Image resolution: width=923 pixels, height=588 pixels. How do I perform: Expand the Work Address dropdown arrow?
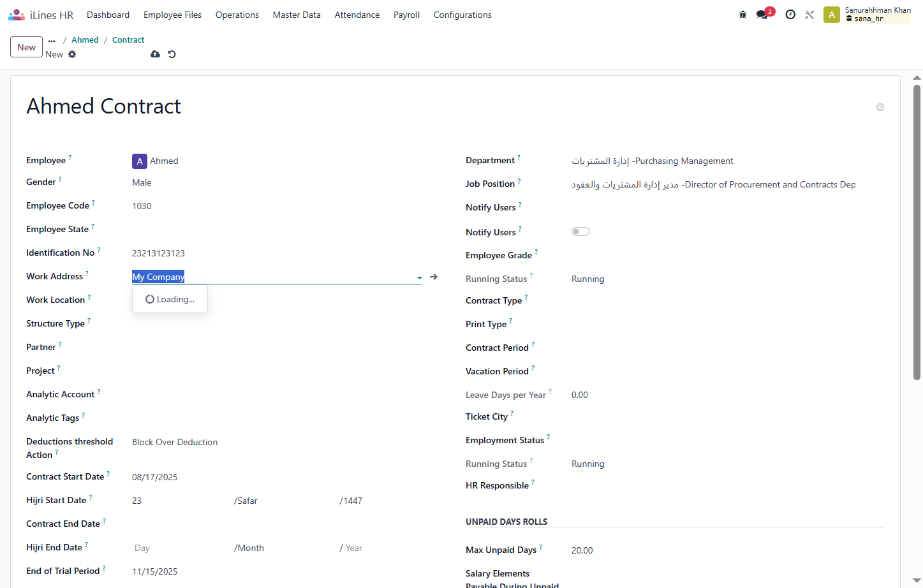point(419,277)
